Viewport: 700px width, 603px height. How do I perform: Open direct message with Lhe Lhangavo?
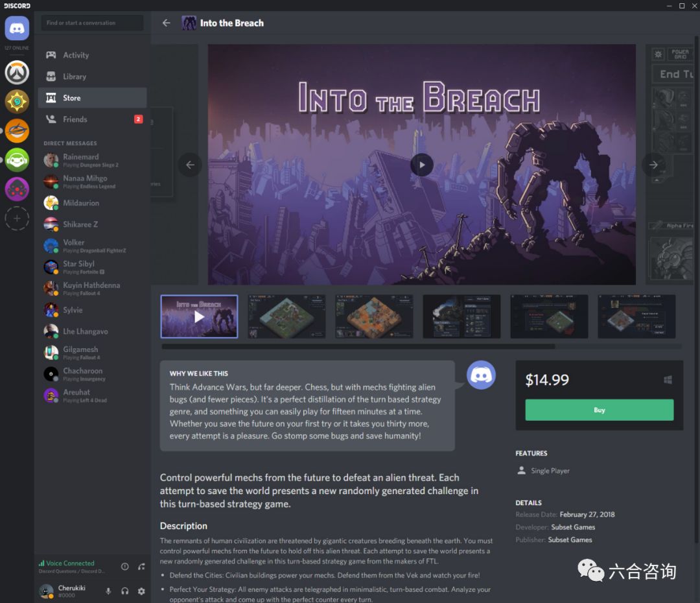(93, 331)
